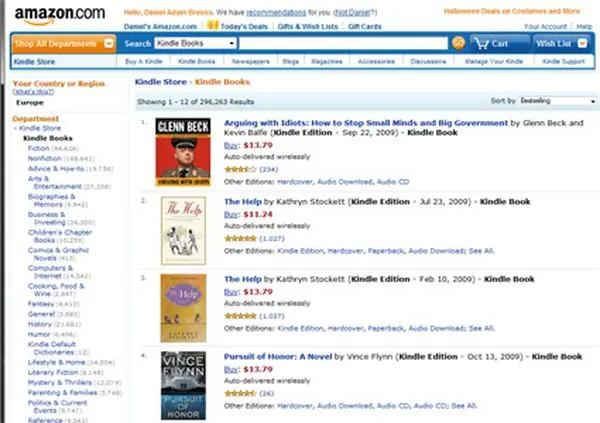Open Hardcover edition of Arguing with Idiots
Screen dimensions: 600x423
point(295,182)
